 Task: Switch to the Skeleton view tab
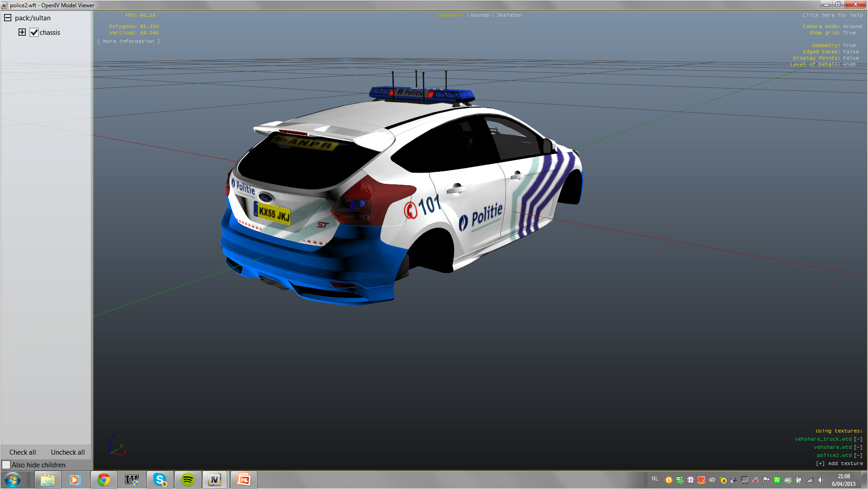coord(509,15)
